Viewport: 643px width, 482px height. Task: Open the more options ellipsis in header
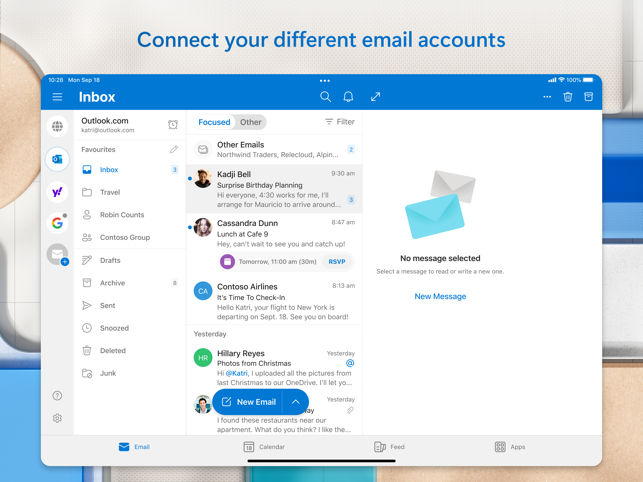point(547,97)
